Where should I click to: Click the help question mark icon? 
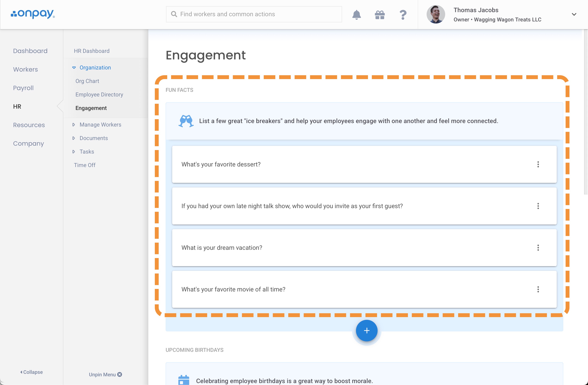(x=403, y=14)
